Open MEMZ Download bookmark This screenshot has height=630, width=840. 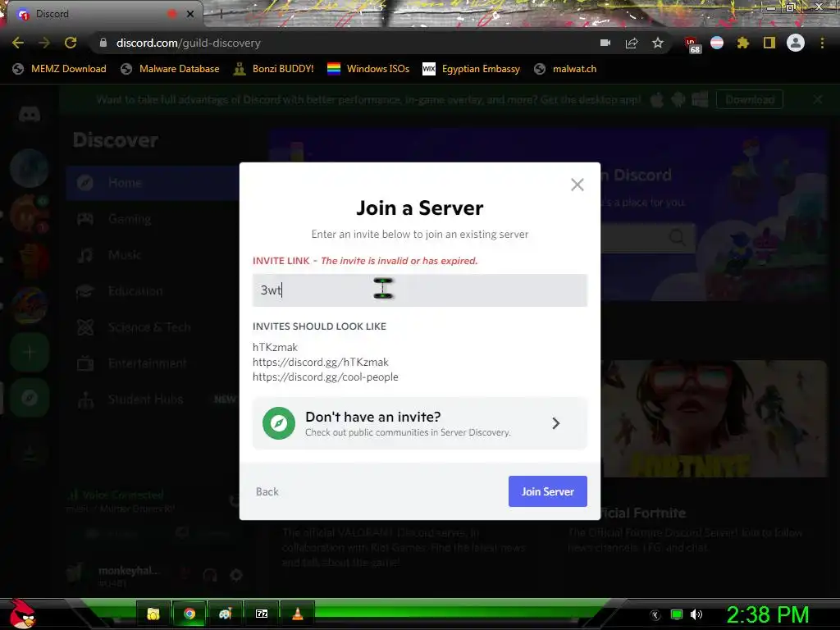pyautogui.click(x=59, y=69)
